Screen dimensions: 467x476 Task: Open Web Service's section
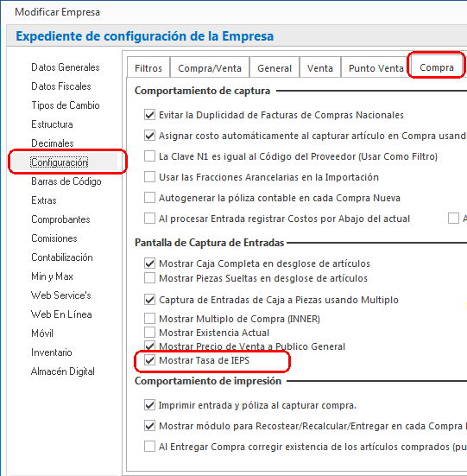coord(61,295)
